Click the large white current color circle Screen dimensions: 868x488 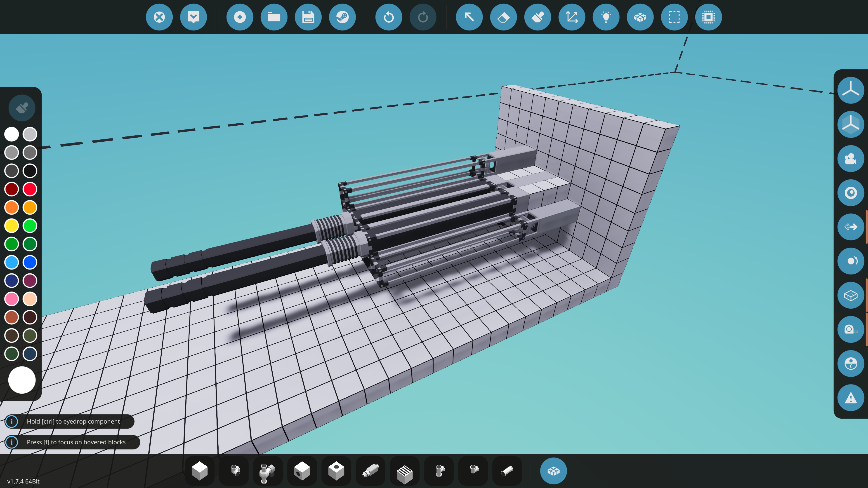(x=22, y=380)
